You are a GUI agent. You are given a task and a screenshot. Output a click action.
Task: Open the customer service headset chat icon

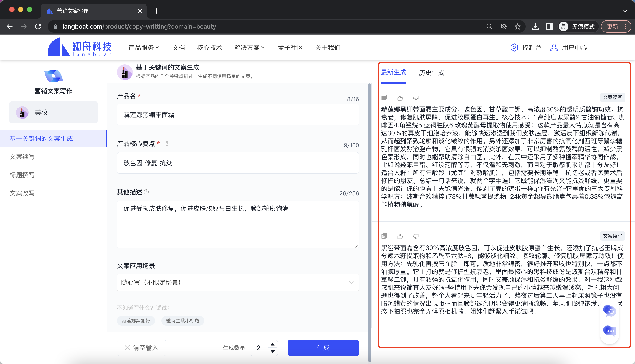click(x=609, y=311)
